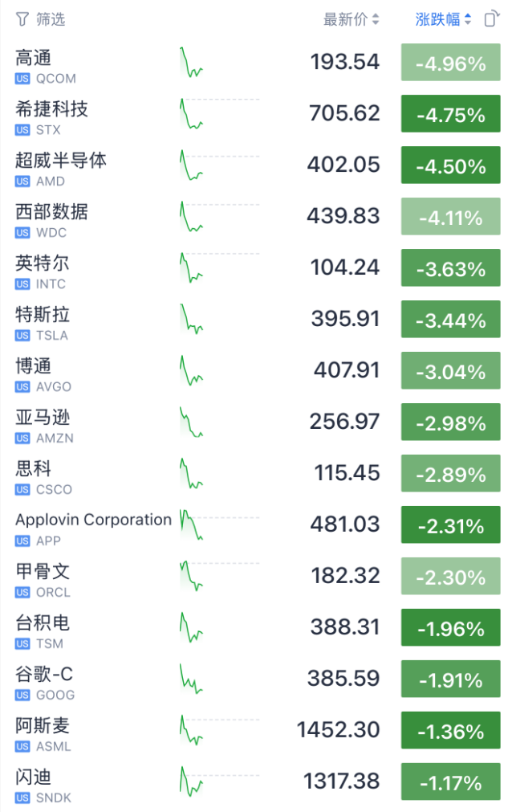Viewport: 508px width, 812px height.
Task: Open Applovin Corporation stock entry
Action: tap(93, 520)
